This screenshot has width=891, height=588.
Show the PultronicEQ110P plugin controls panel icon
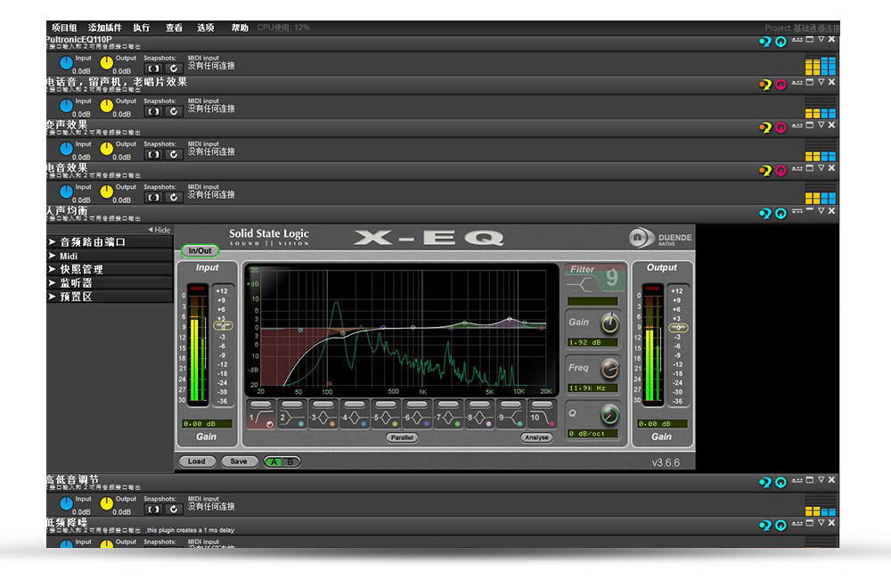[797, 39]
